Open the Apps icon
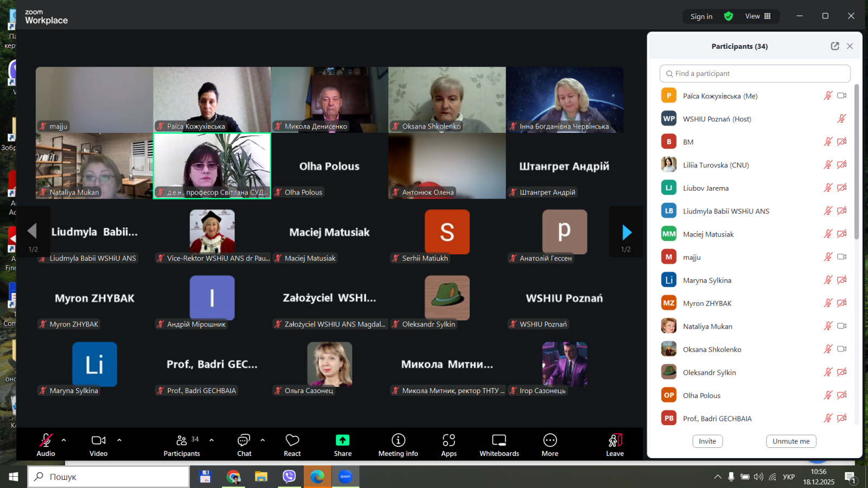This screenshot has height=488, width=868. click(x=449, y=440)
